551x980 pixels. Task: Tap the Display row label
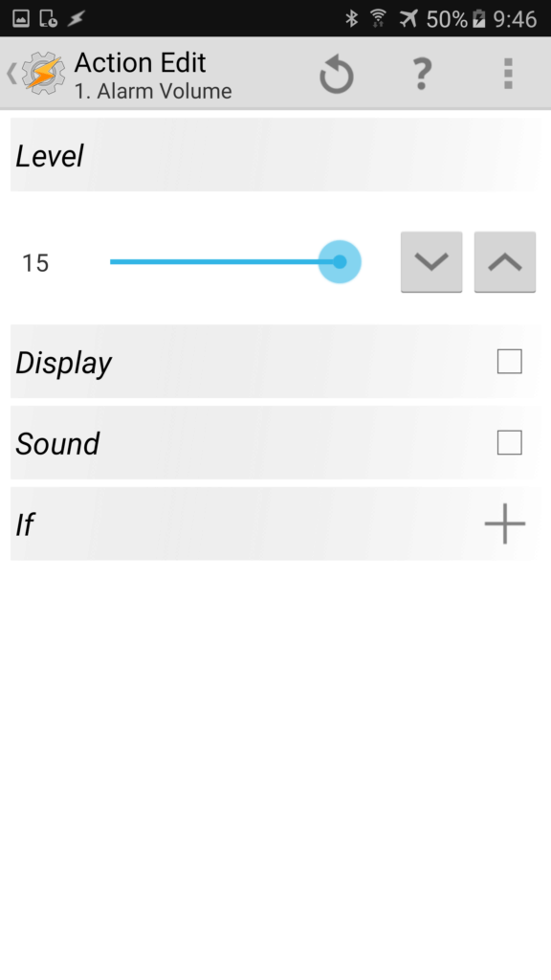(64, 363)
